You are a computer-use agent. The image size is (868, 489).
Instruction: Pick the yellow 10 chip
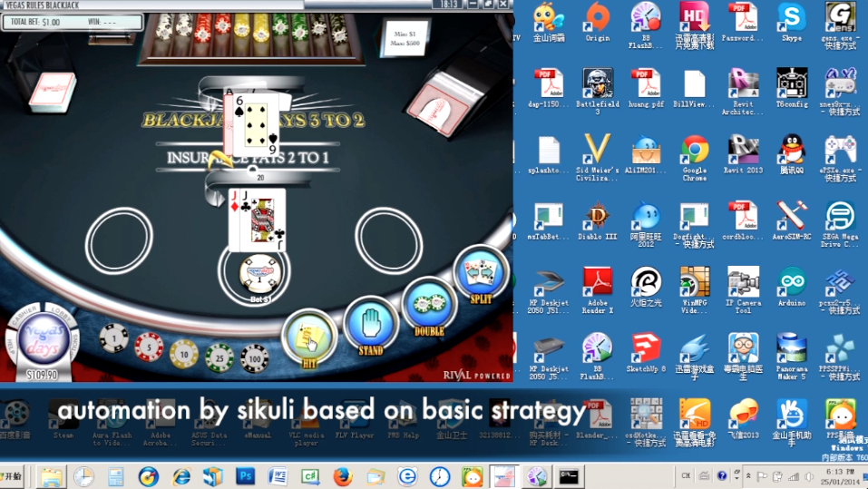(184, 355)
